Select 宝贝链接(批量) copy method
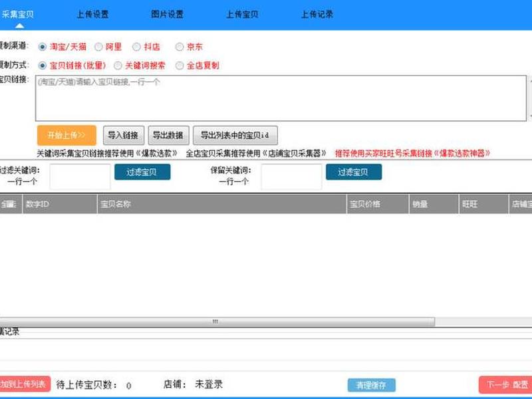 [x=43, y=65]
